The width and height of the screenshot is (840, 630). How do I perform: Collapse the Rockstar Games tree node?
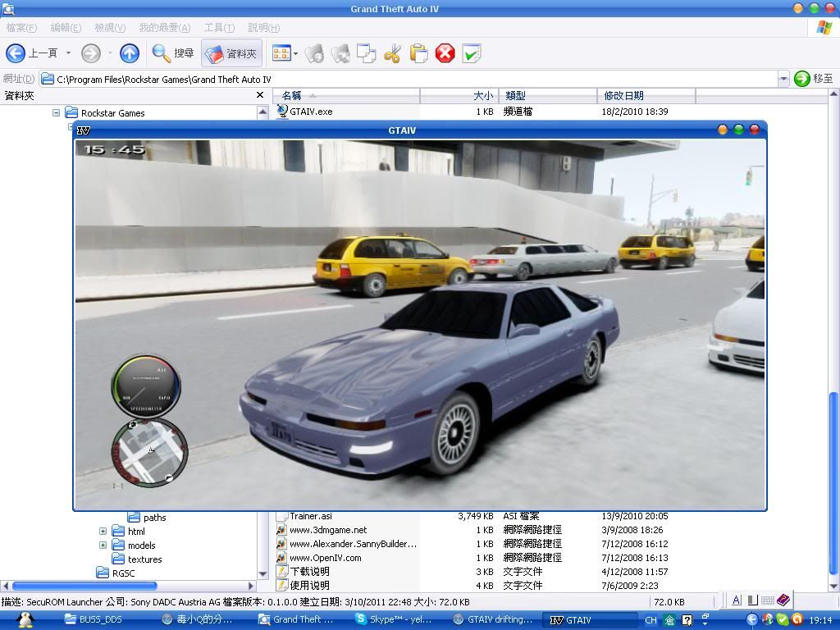(x=57, y=113)
